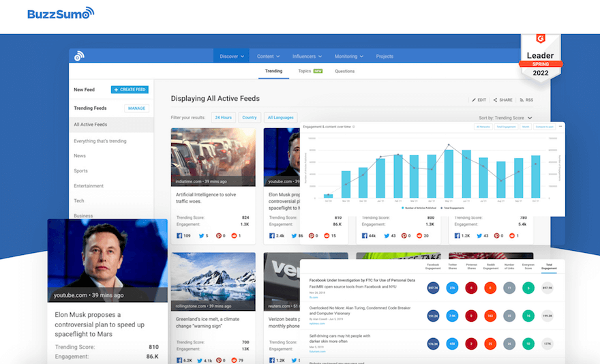Click Evergreen score bubble for Alan Turing article

tap(528, 316)
